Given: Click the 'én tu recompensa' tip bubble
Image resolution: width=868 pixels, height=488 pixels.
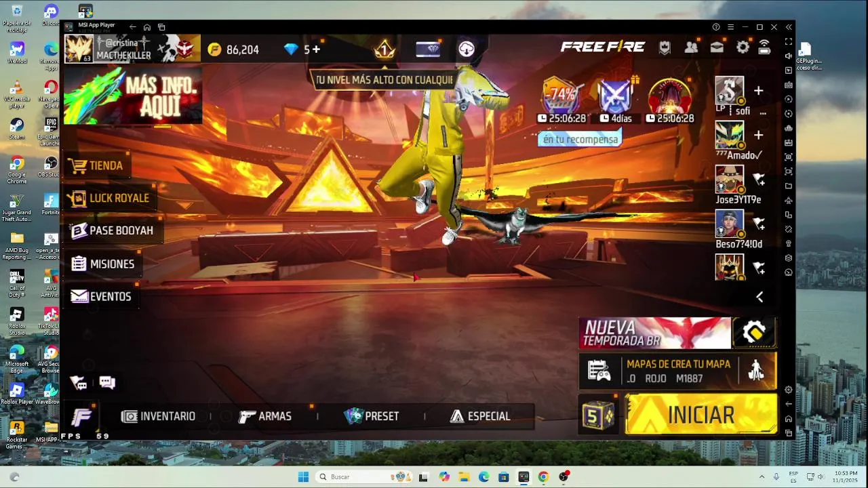Looking at the screenshot, I should pyautogui.click(x=580, y=139).
